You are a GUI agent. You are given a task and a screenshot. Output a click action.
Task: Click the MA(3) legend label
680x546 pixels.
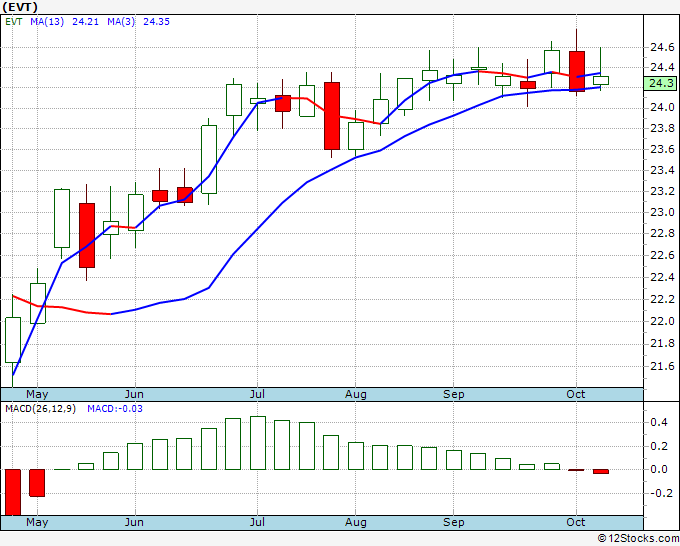(x=121, y=22)
